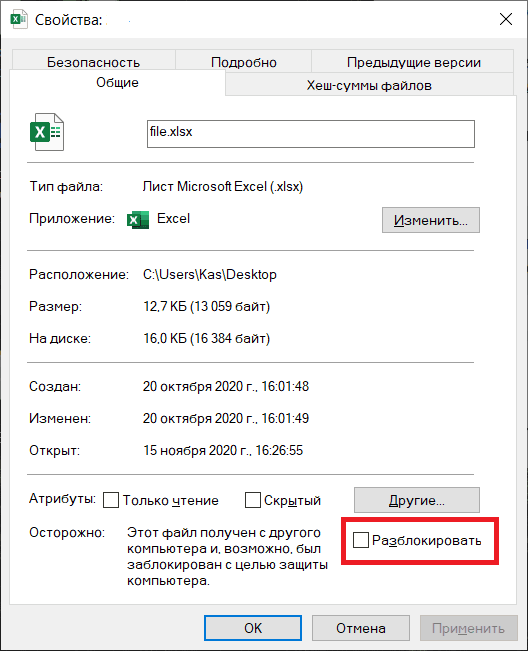Select the Предыдущие версии tab
Image resolution: width=528 pixels, height=651 pixels.
click(413, 61)
